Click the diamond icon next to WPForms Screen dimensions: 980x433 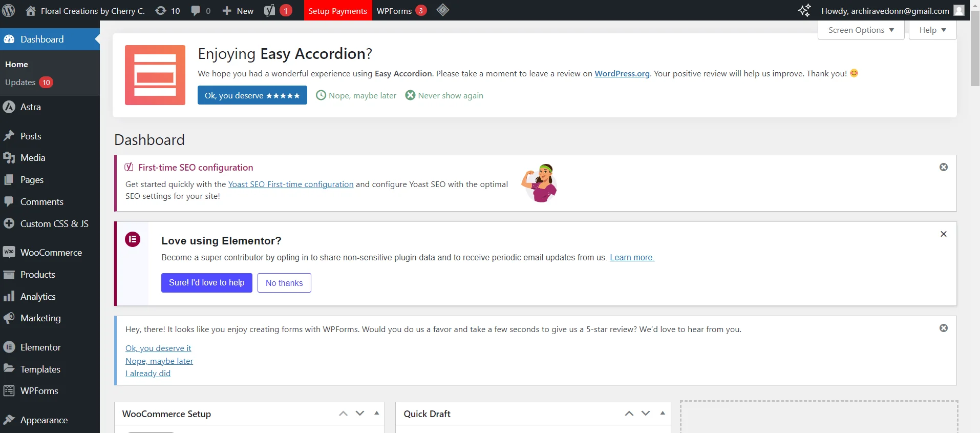(x=443, y=10)
